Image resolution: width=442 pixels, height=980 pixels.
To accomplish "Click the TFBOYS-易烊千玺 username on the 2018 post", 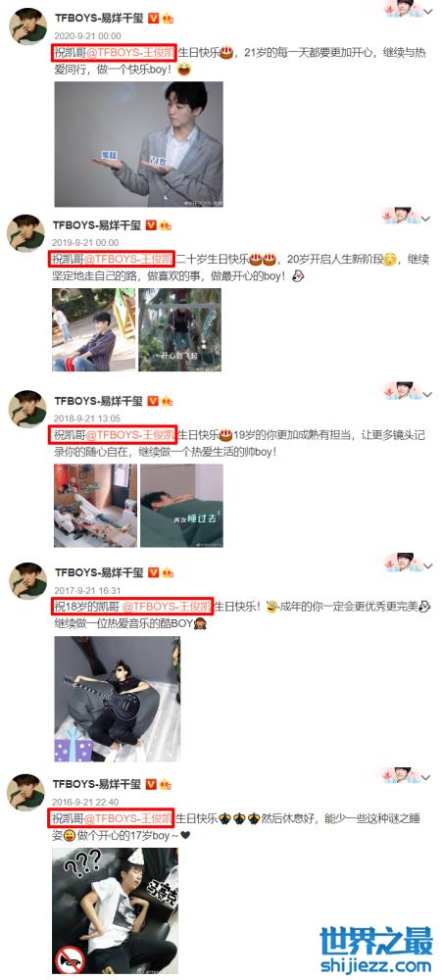I will [99, 400].
